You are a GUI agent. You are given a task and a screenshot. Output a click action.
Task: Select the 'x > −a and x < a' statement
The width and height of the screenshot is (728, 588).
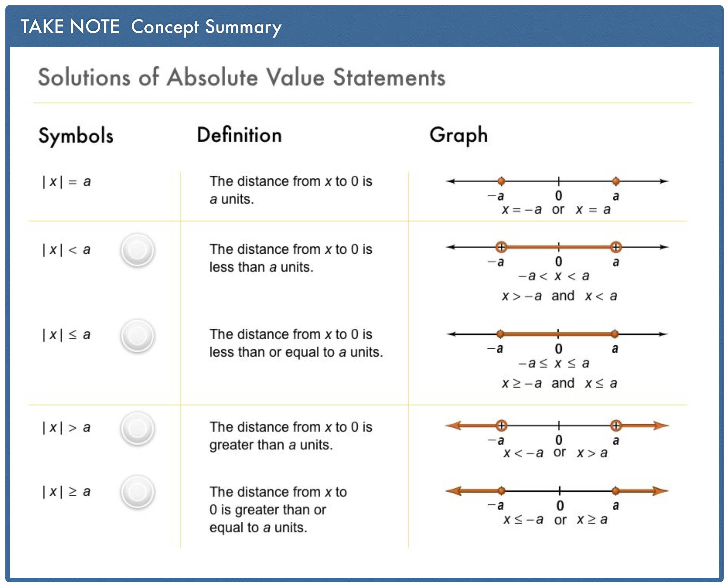(x=559, y=296)
